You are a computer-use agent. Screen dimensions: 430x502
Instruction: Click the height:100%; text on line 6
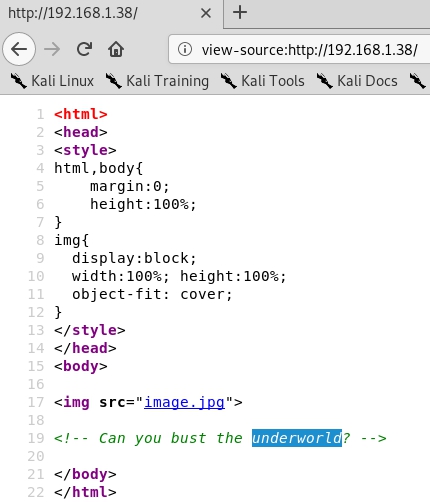click(143, 204)
